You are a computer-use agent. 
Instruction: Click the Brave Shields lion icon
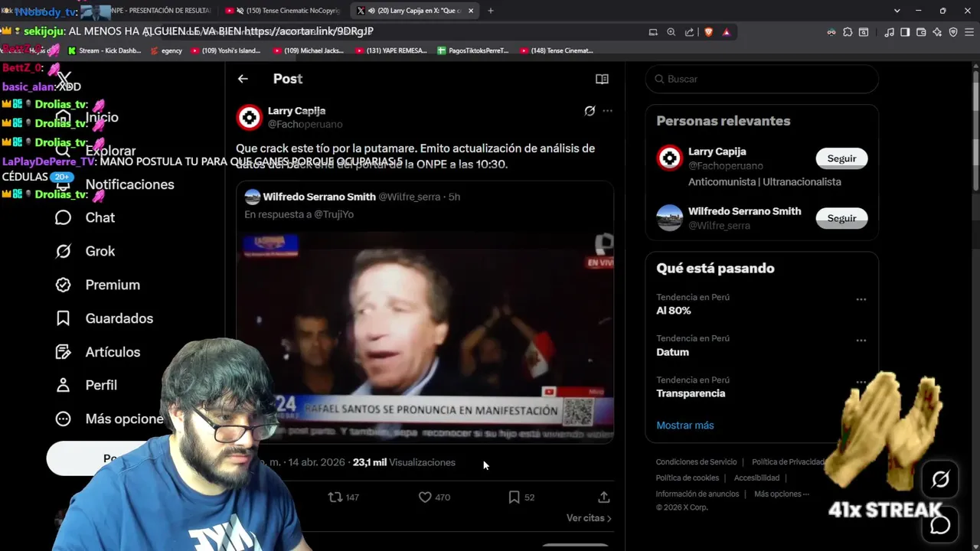point(708,32)
